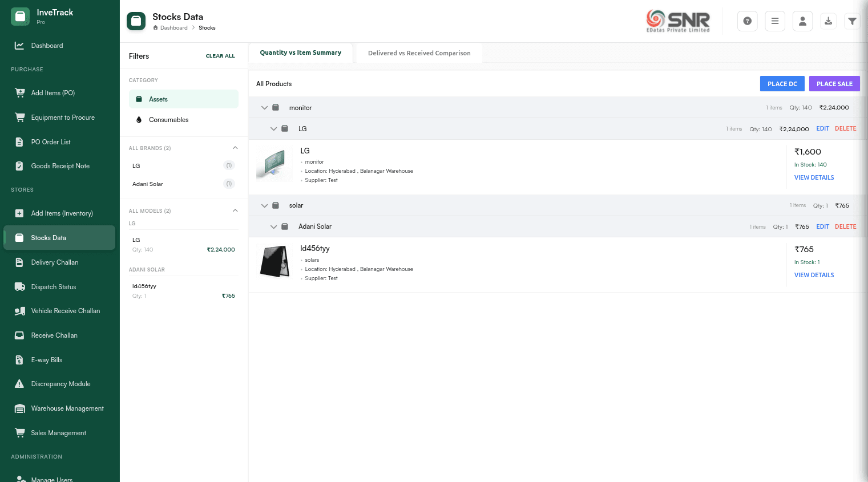Click the help question mark icon

pyautogui.click(x=747, y=21)
